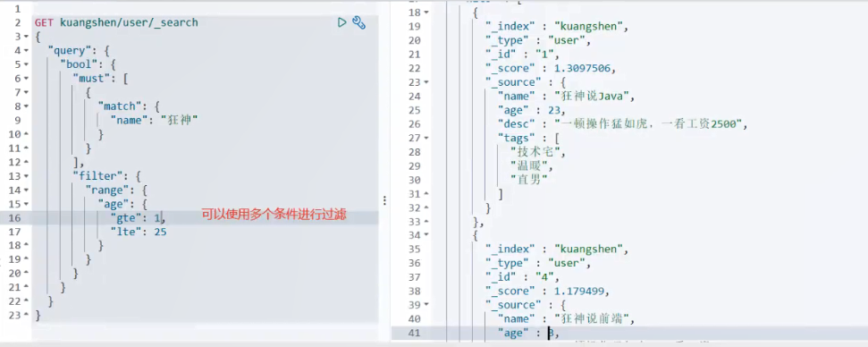Toggle the fold marker at request line 12
This screenshot has width=868, height=347.
[x=26, y=162]
